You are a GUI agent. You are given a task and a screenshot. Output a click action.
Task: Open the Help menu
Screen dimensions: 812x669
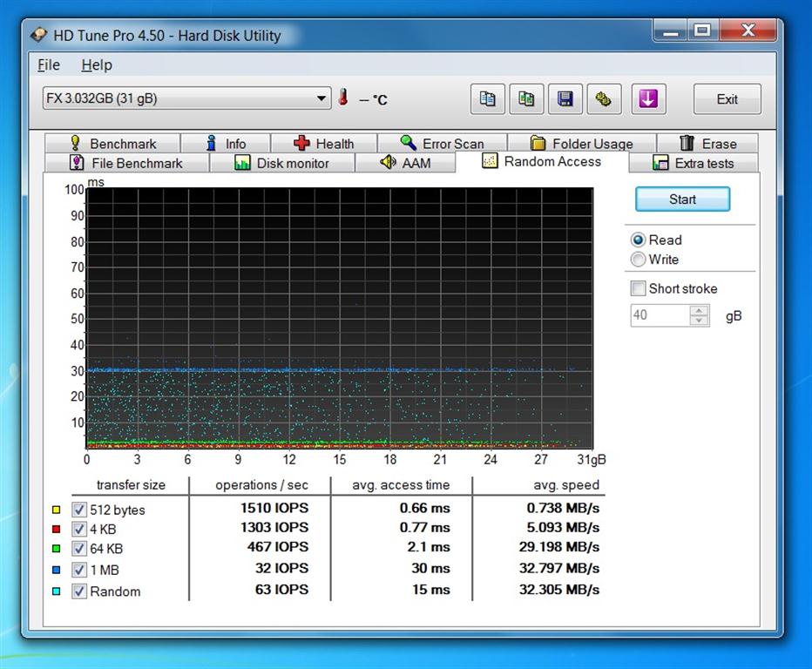pos(97,65)
